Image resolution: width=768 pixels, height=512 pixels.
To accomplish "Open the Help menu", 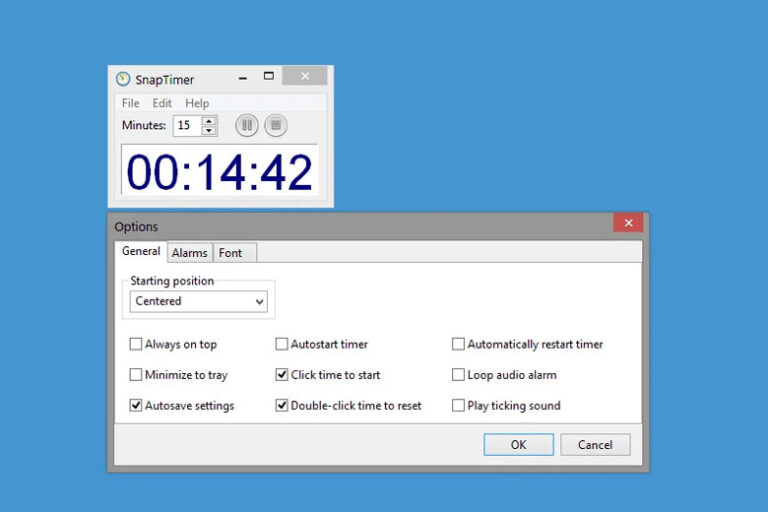I will point(197,103).
